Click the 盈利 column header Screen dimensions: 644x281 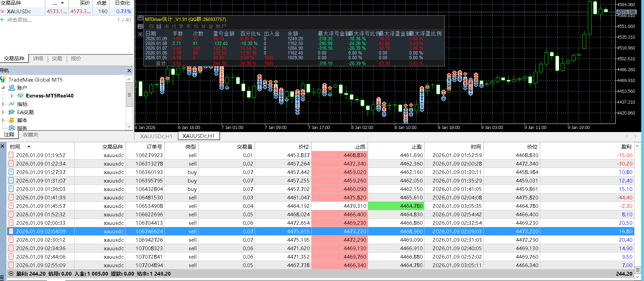586,147
